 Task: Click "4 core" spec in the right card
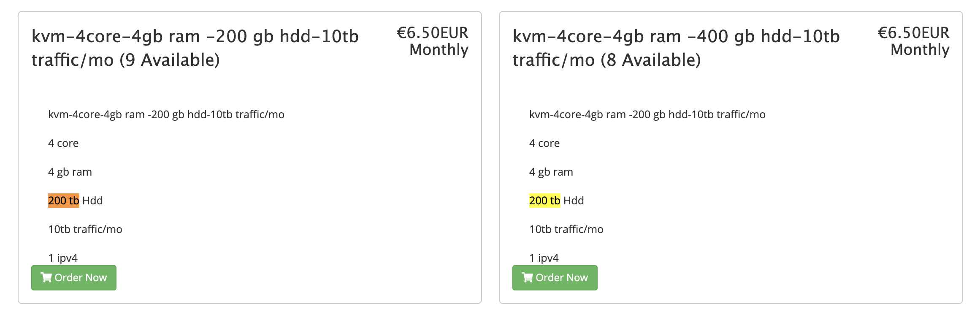click(544, 143)
